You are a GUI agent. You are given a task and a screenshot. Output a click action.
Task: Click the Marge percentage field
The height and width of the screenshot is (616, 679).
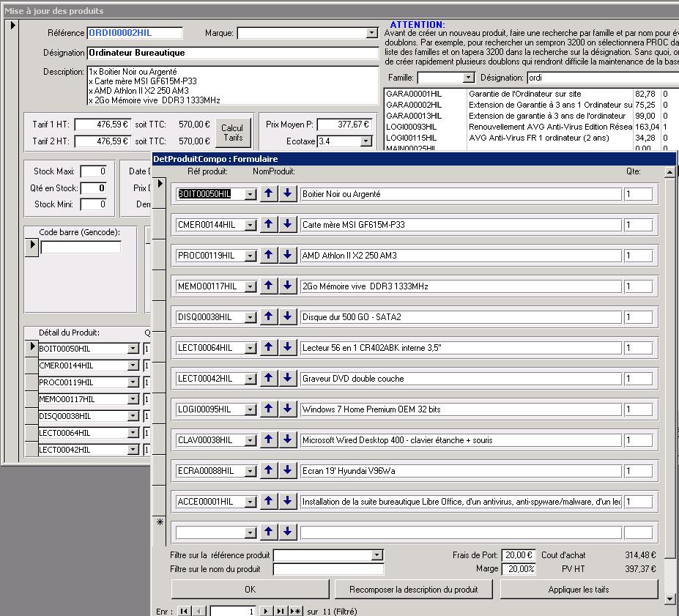point(519,569)
